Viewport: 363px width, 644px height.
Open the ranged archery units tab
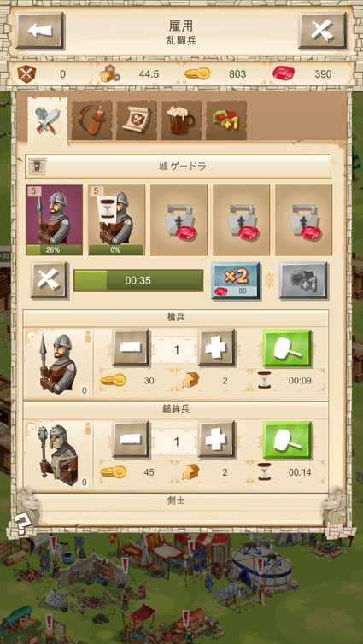91,120
